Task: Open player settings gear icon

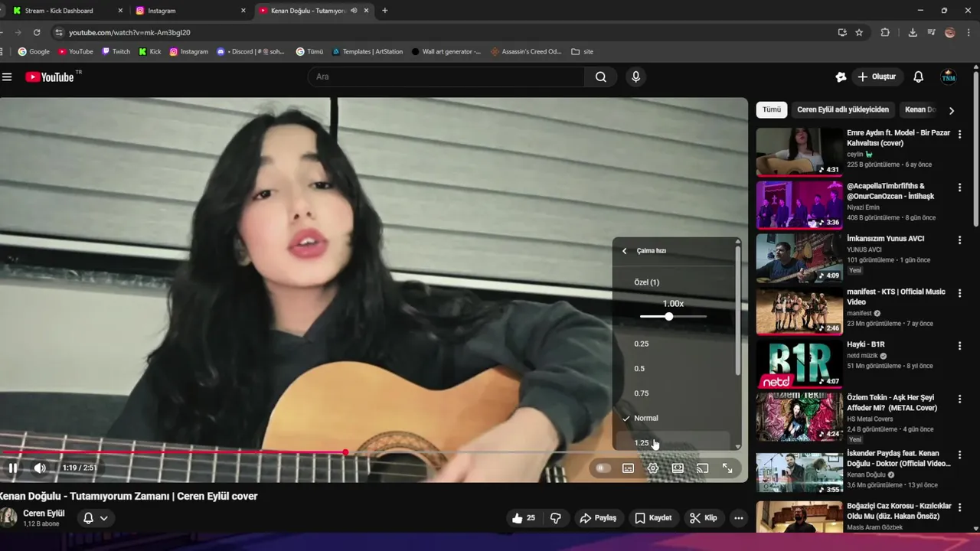Action: click(653, 468)
